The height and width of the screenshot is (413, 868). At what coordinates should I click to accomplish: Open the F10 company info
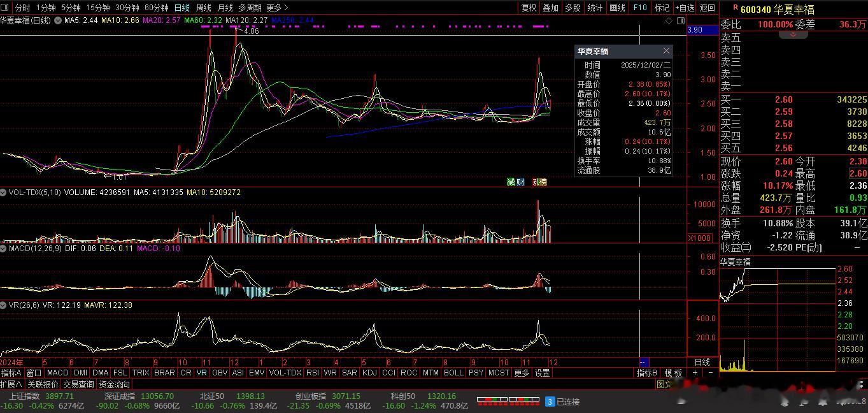[640, 8]
